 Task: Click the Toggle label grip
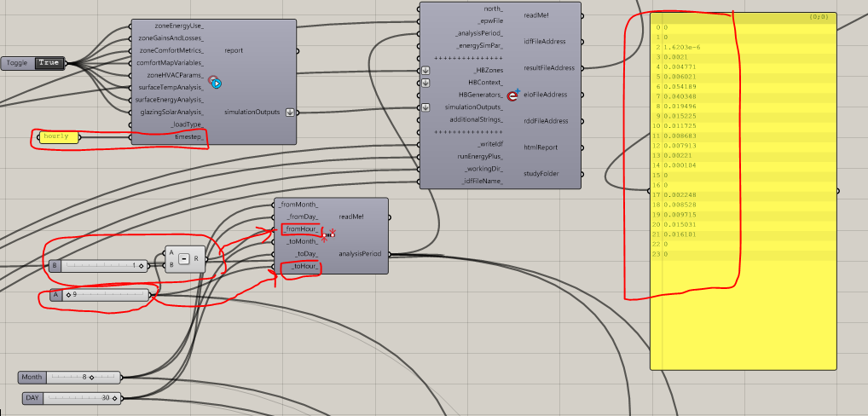coord(18,63)
